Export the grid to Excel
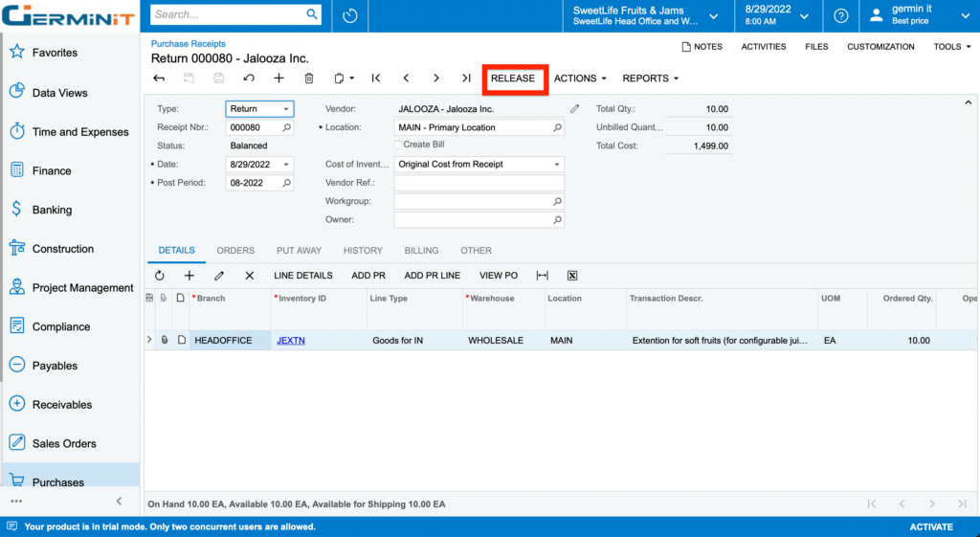This screenshot has width=980, height=537. pyautogui.click(x=572, y=276)
